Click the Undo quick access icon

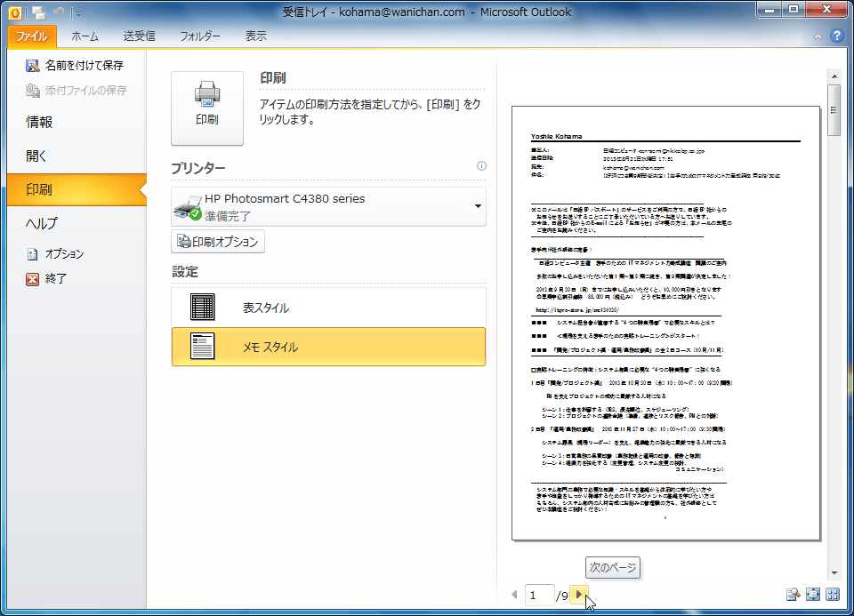coord(59,12)
